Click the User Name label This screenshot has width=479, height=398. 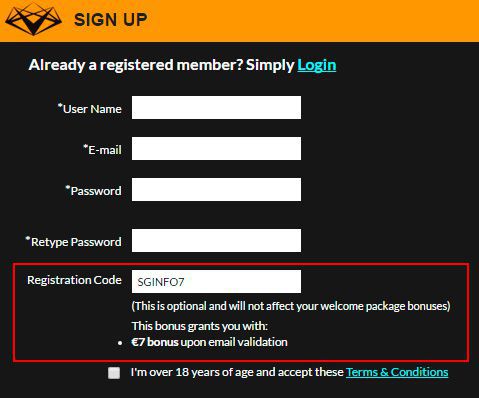(90, 109)
